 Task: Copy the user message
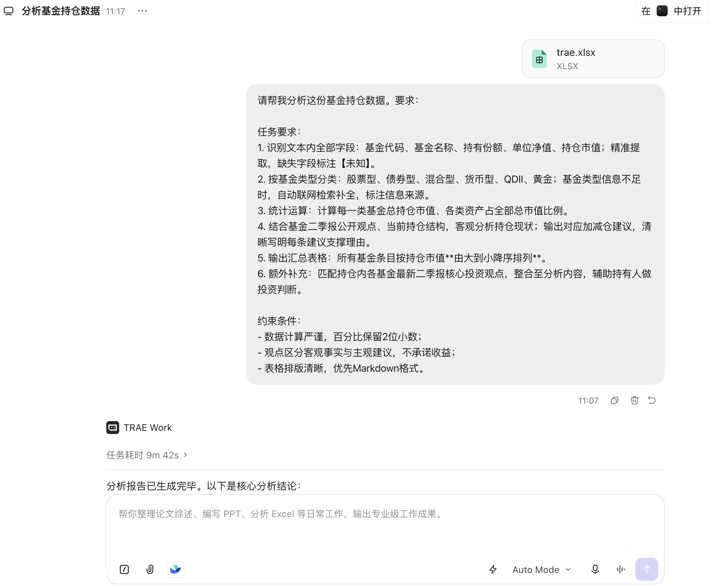tap(615, 400)
